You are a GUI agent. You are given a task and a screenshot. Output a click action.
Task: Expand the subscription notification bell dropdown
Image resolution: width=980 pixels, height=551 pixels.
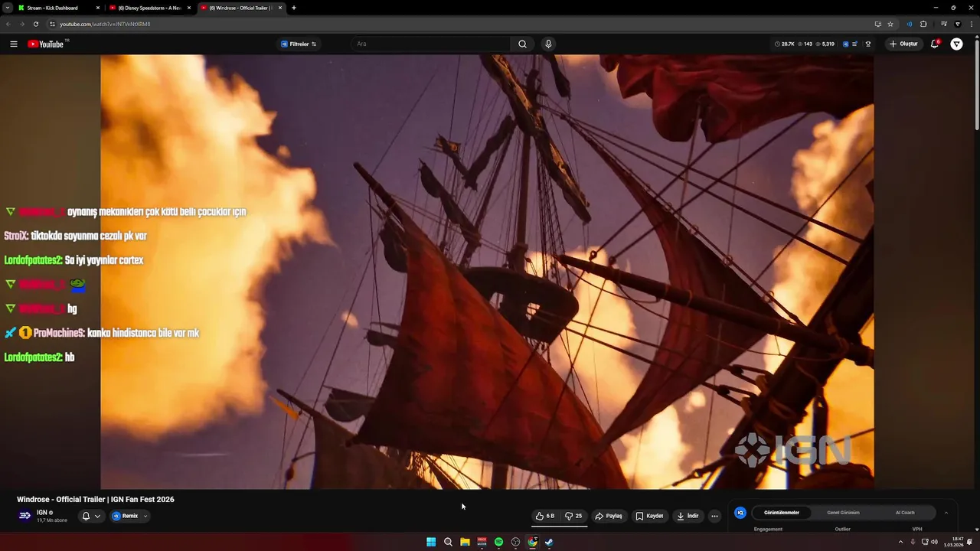[91, 516]
